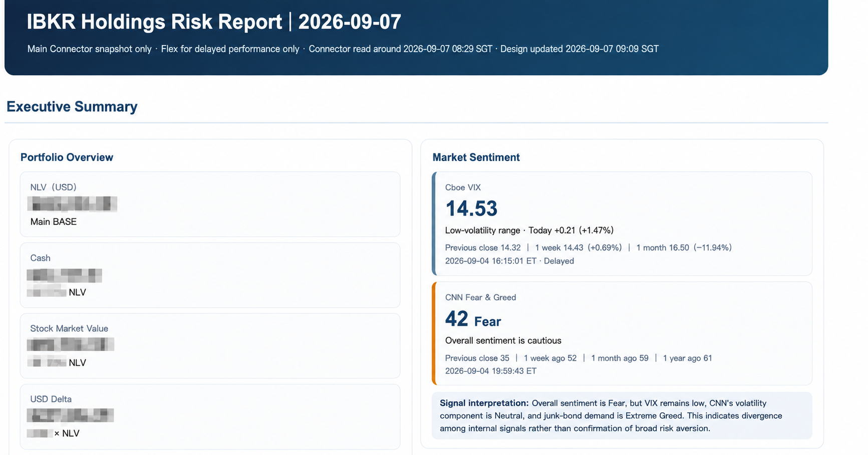Click the "Cboe VIX" label
The height and width of the screenshot is (455, 868).
[463, 187]
